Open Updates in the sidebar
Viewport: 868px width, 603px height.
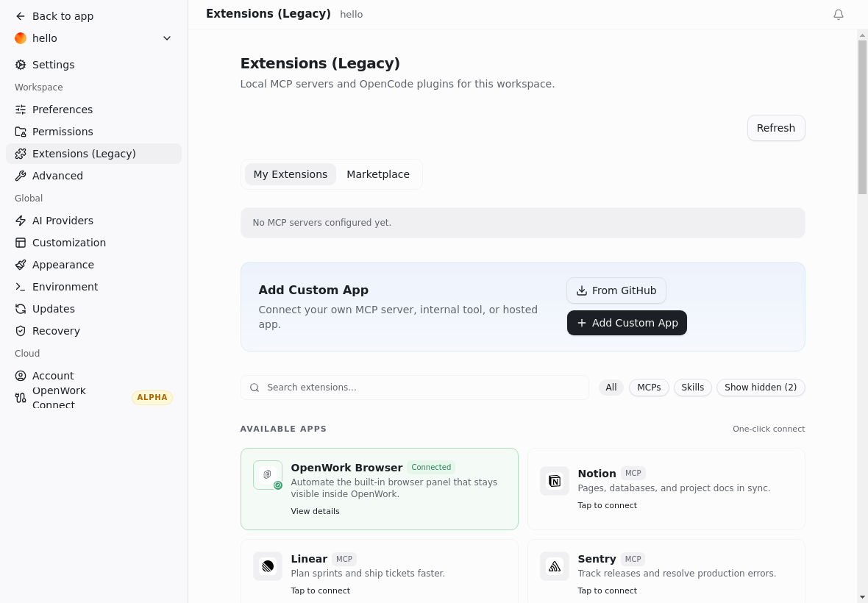[x=93, y=309]
